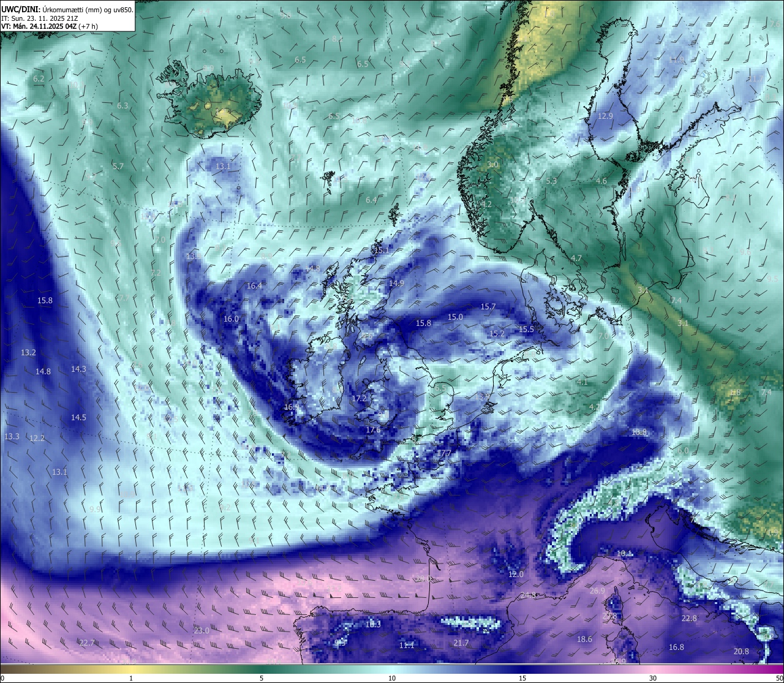
Task: Click the 10.8 value label
Action: coord(639,432)
